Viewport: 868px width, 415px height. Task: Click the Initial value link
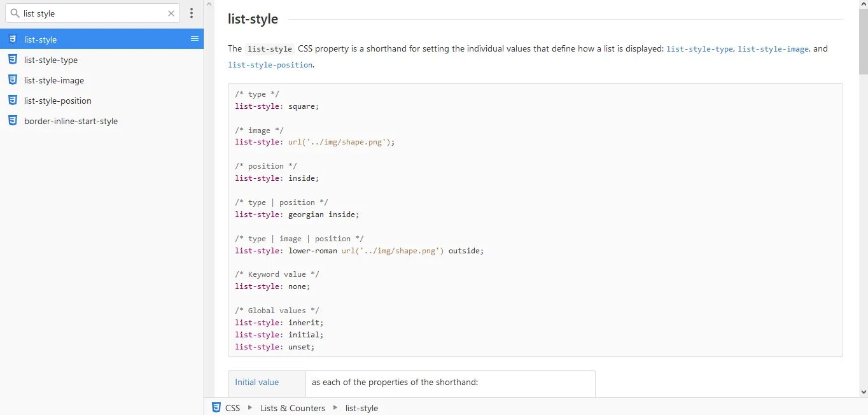[257, 383]
